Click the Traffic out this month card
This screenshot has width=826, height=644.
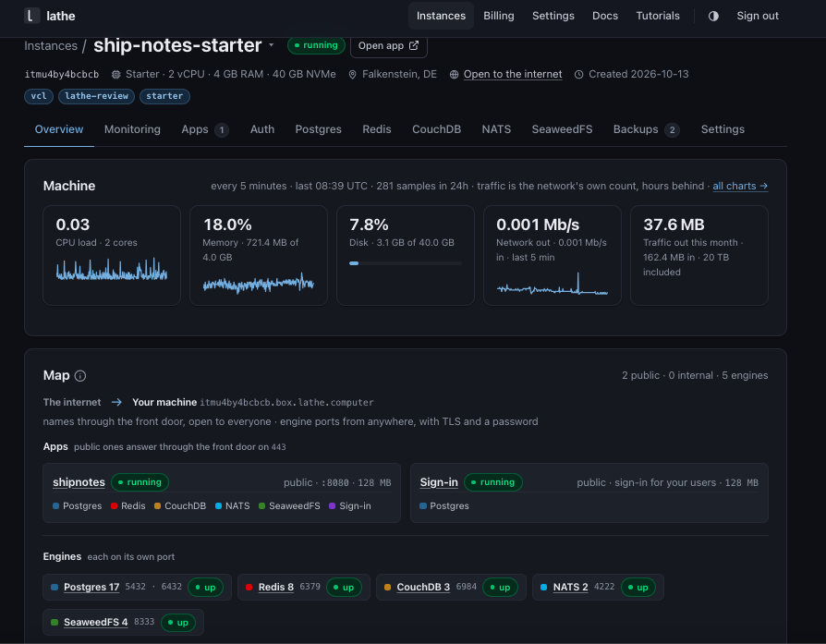699,255
